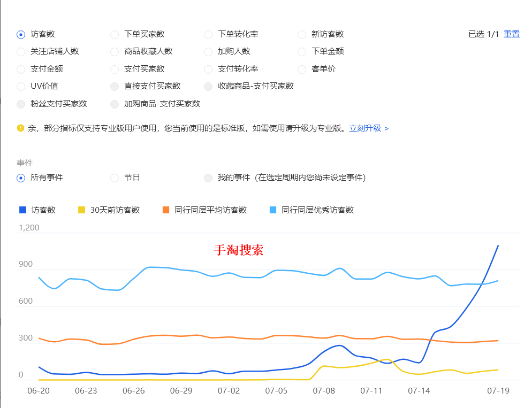Select the 直接支付买家数 radio option
Viewport: 532px width, 408px height.
coord(115,87)
